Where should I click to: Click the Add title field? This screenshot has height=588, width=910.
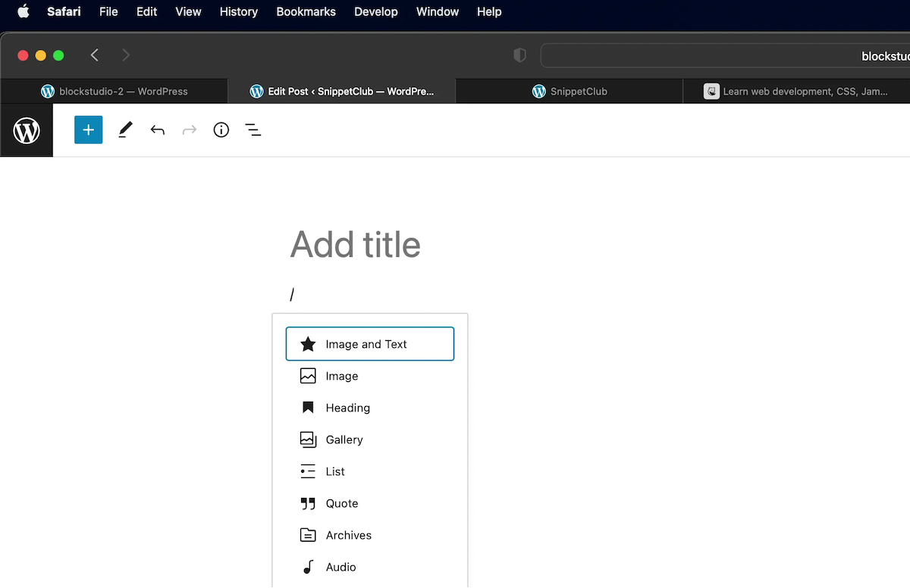(x=355, y=244)
